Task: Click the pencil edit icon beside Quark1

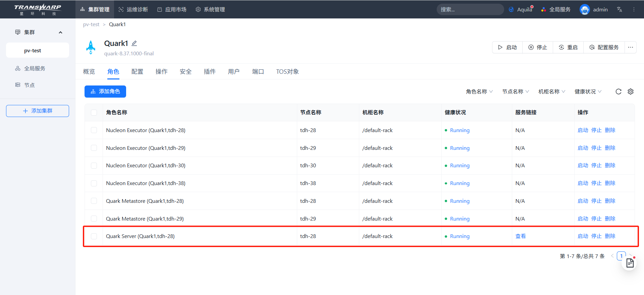Action: point(134,43)
